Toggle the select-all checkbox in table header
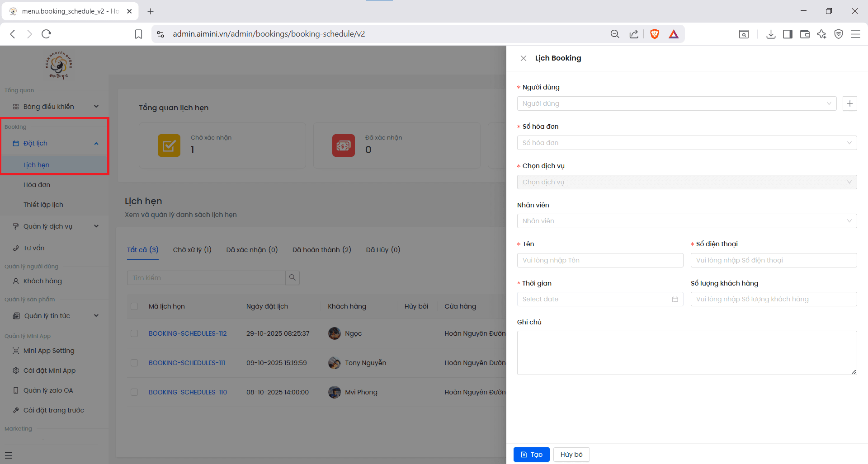This screenshot has width=868, height=464. click(x=134, y=306)
